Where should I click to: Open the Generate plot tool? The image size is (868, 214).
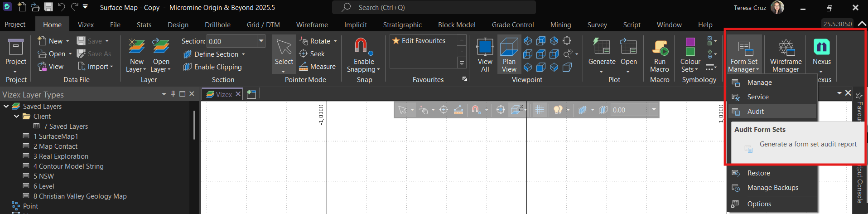(602, 48)
